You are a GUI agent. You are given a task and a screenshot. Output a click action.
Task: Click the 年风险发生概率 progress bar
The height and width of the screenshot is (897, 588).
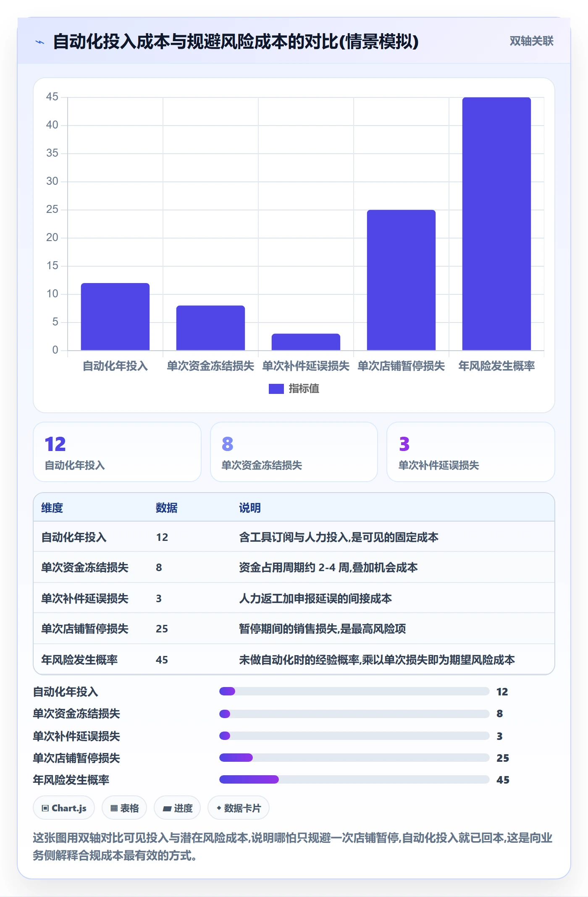tap(354, 780)
